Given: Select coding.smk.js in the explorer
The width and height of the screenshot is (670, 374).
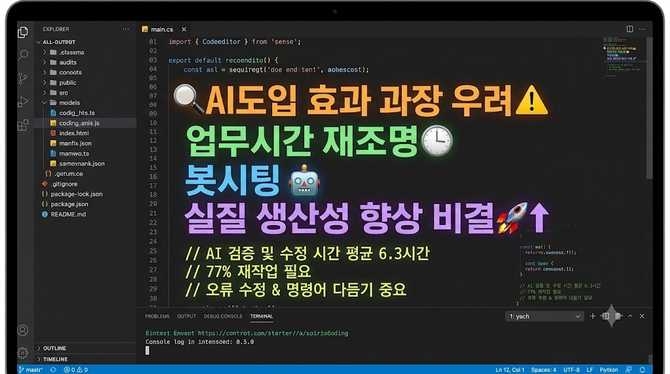Looking at the screenshot, I should tap(79, 123).
